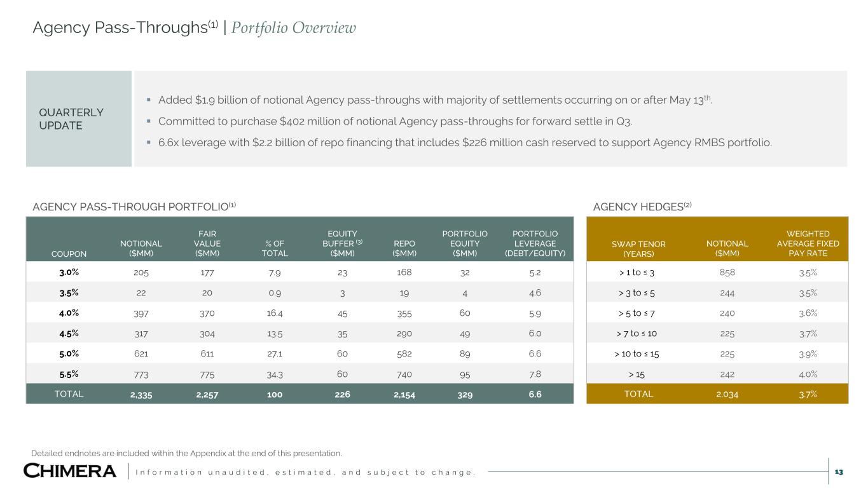The width and height of the screenshot is (868, 488).
Task: Click the detailed endnotes footnote text
Action: pos(186,453)
